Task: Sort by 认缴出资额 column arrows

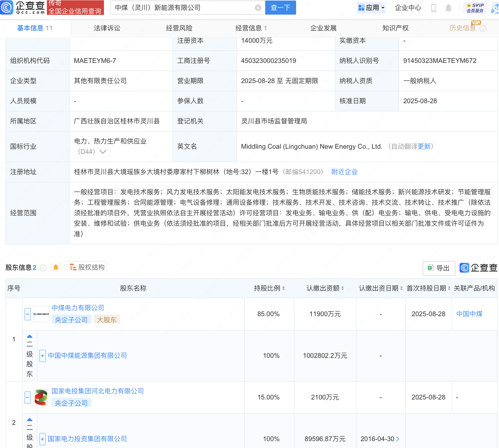Action: click(x=343, y=288)
